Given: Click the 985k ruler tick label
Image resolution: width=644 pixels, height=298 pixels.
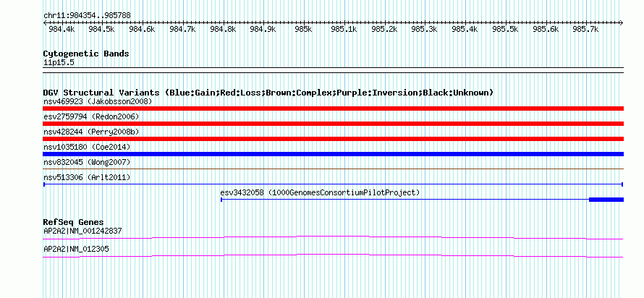Looking at the screenshot, I should (x=303, y=30).
